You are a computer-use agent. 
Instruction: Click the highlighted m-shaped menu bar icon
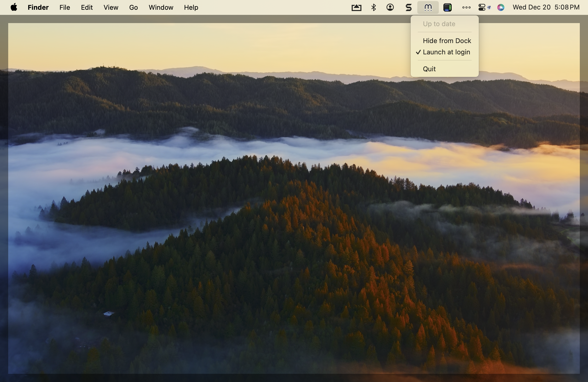tap(428, 7)
